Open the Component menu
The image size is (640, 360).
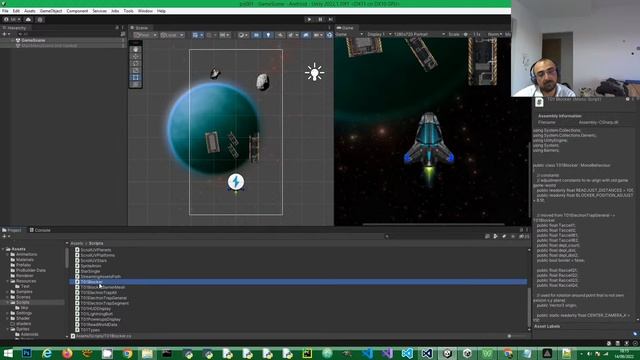tap(77, 11)
